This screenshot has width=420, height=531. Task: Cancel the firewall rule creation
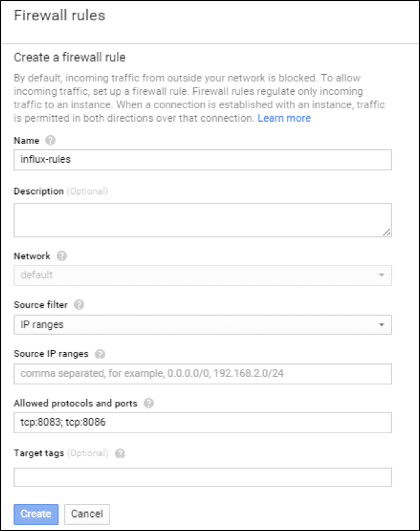[86, 514]
